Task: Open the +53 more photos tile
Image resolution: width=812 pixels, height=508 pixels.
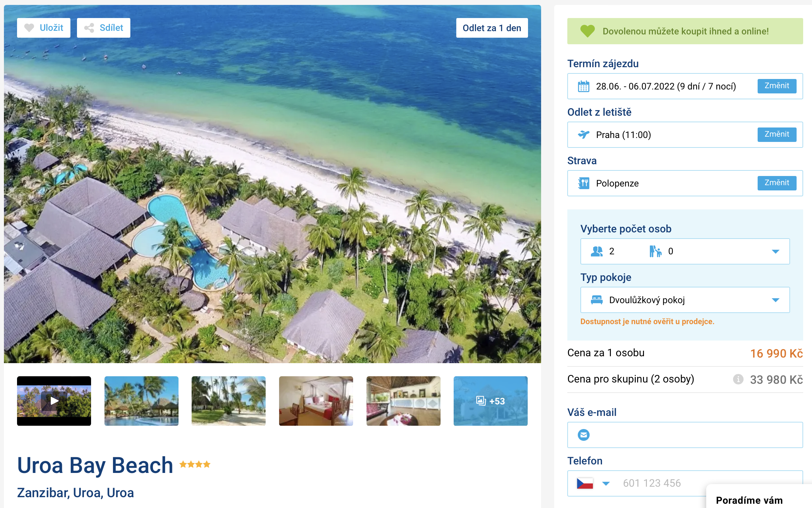Action: click(490, 401)
